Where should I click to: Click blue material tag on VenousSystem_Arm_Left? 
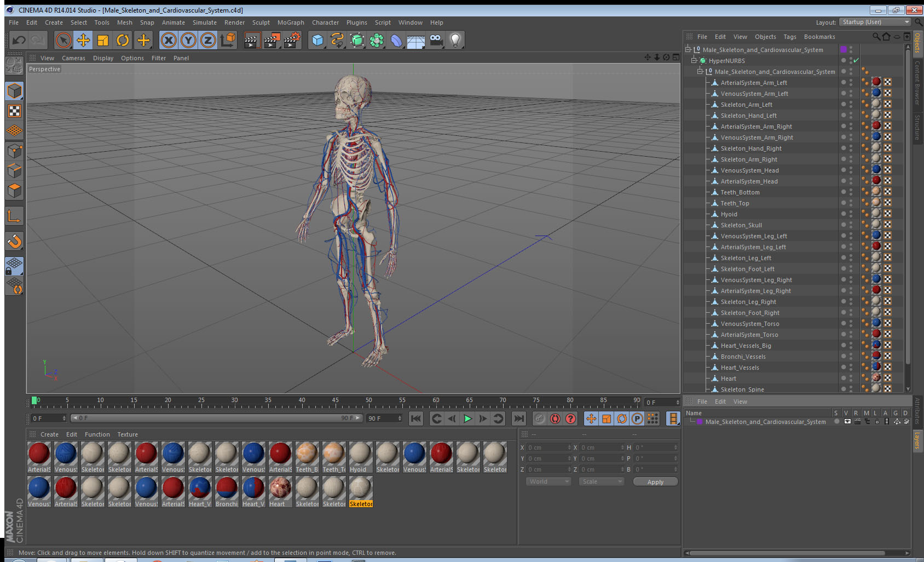pos(876,93)
